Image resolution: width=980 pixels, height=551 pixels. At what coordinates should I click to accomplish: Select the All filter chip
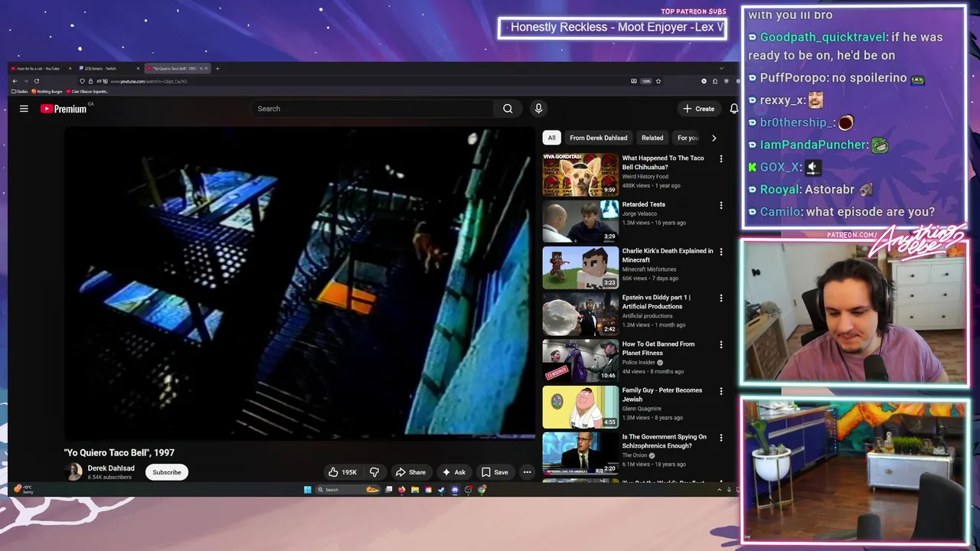(x=551, y=138)
